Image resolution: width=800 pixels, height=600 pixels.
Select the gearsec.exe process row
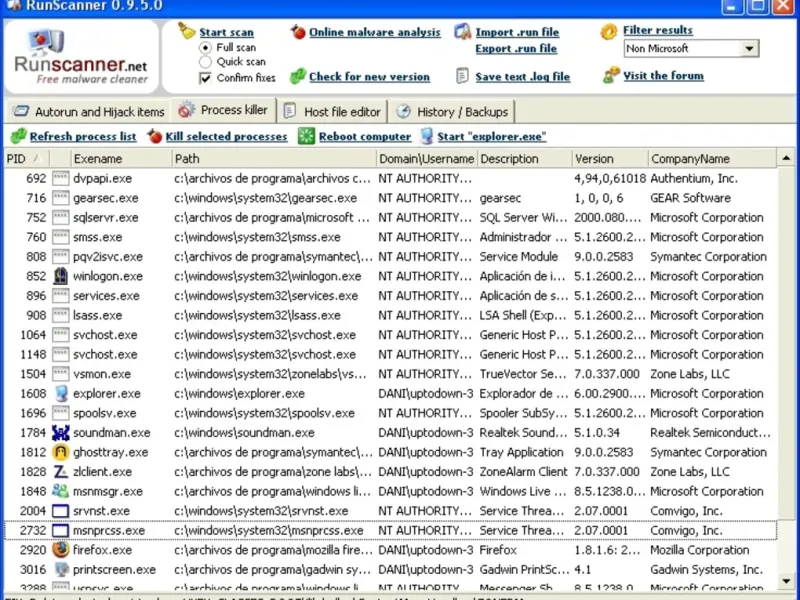(x=391, y=198)
